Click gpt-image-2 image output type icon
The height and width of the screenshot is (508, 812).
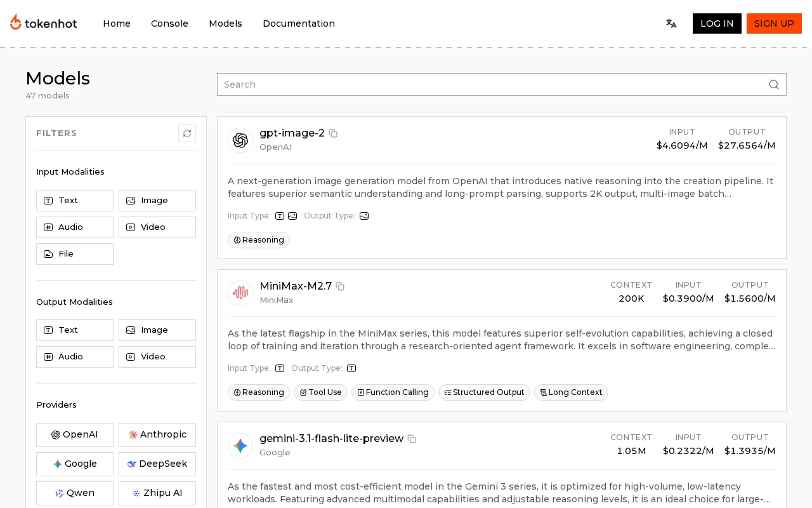(x=364, y=216)
